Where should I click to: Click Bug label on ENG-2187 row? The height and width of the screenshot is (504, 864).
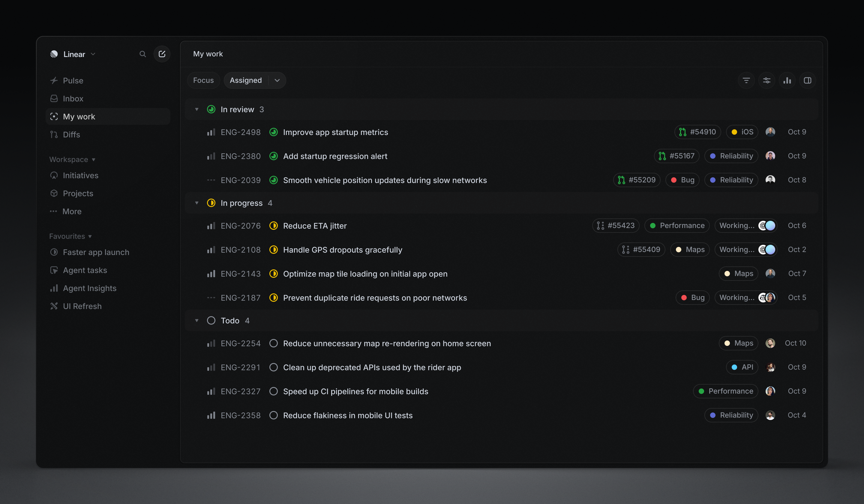(693, 298)
